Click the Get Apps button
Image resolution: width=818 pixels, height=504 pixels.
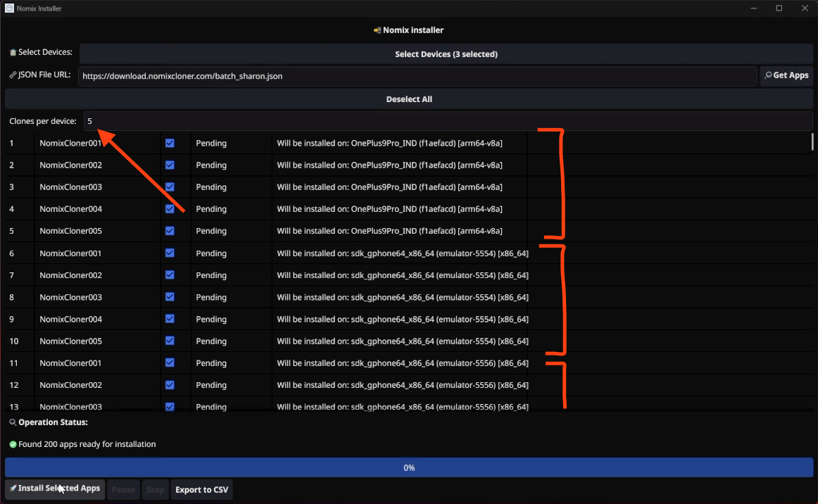(787, 75)
